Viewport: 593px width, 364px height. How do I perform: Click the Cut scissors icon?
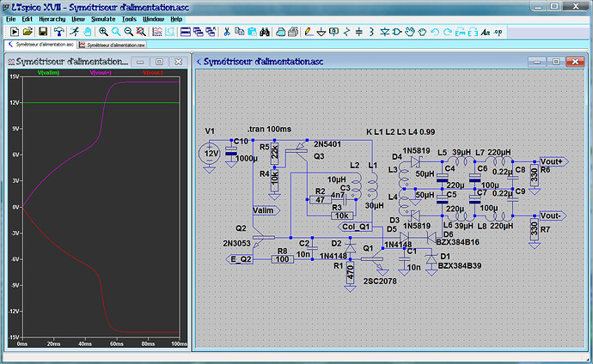click(226, 32)
